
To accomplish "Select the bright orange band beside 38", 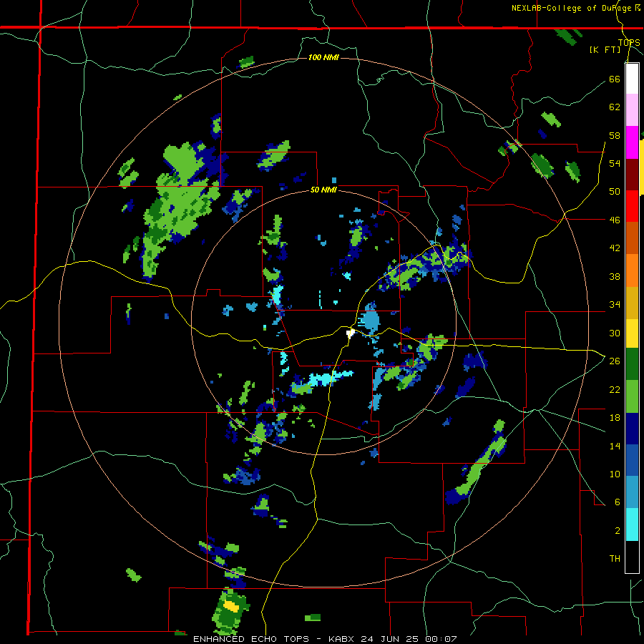I will 632,270.
